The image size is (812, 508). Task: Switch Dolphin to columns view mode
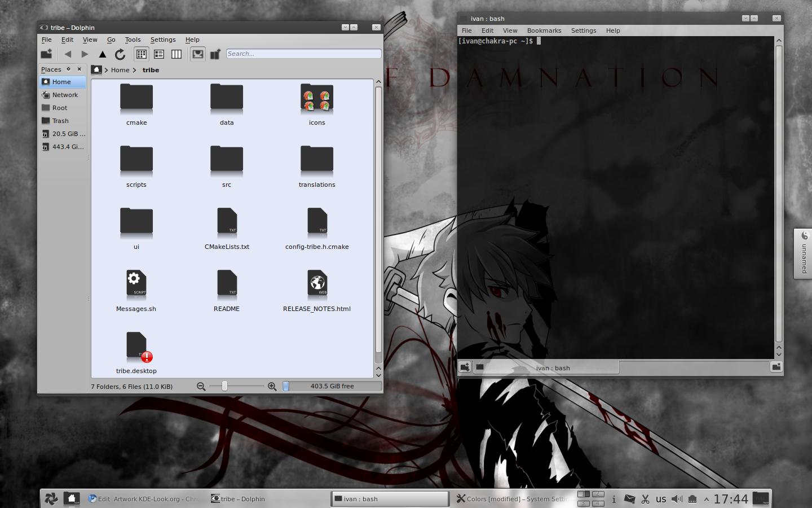(176, 54)
